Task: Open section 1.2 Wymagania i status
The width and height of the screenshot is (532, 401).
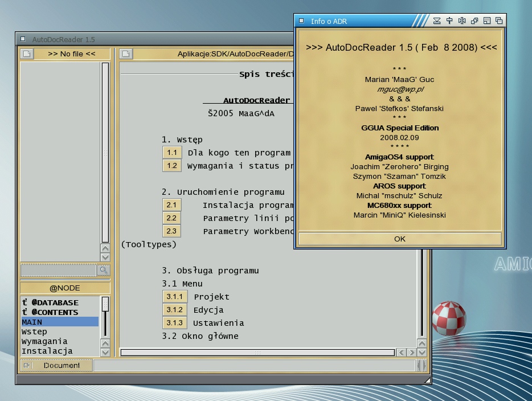Action: (172, 166)
